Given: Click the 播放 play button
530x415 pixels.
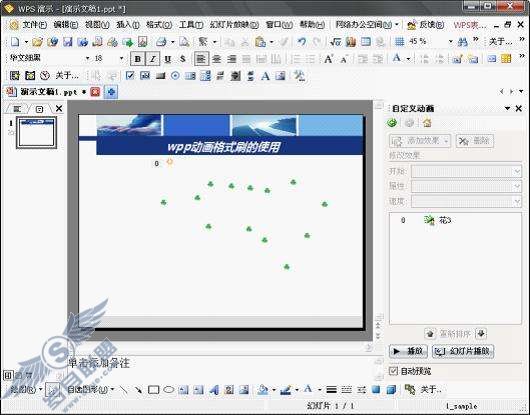Looking at the screenshot, I should click(408, 351).
